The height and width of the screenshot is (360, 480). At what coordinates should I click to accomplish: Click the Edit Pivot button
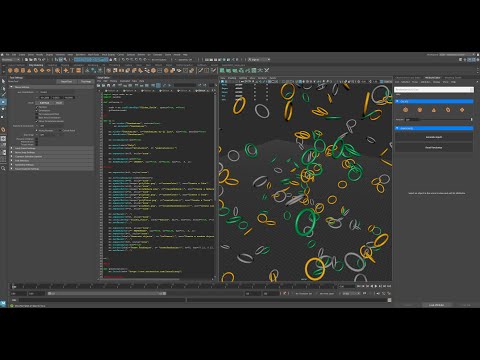pyautogui.click(x=44, y=103)
